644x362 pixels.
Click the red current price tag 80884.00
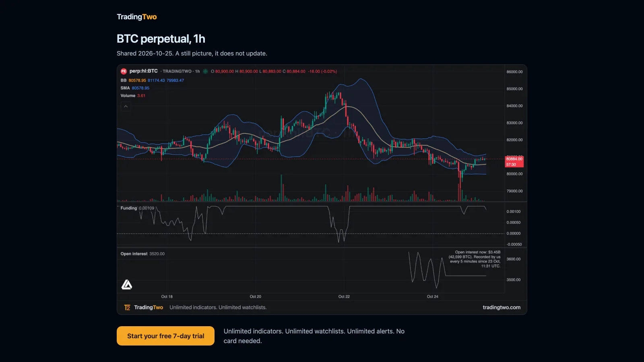514,162
